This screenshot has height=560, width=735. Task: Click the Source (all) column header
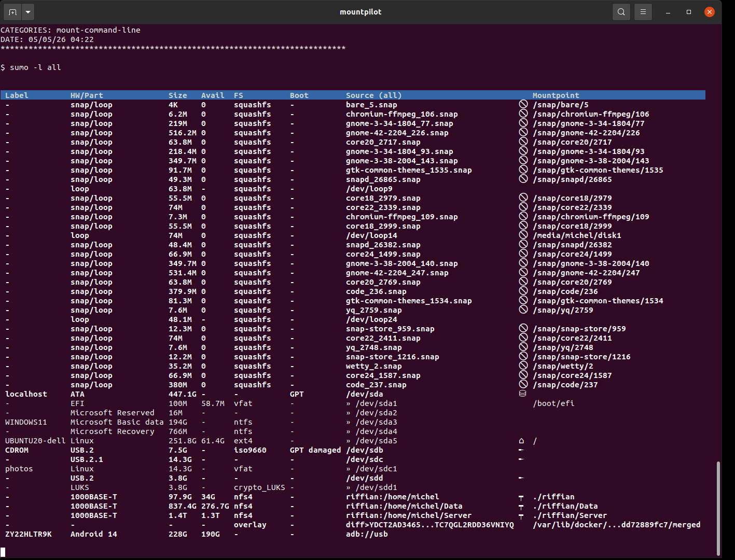(374, 95)
